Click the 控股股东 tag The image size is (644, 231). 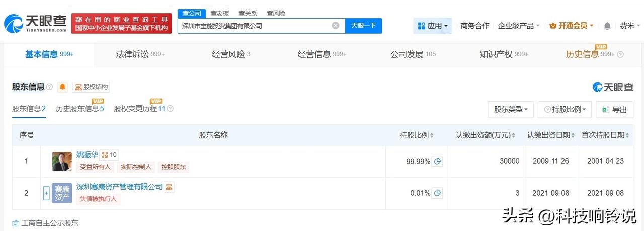pos(174,167)
